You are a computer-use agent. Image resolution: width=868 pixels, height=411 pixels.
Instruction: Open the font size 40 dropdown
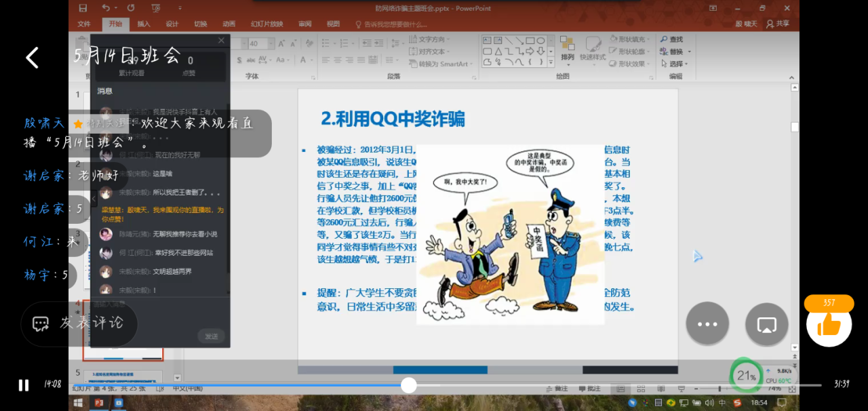click(x=271, y=43)
